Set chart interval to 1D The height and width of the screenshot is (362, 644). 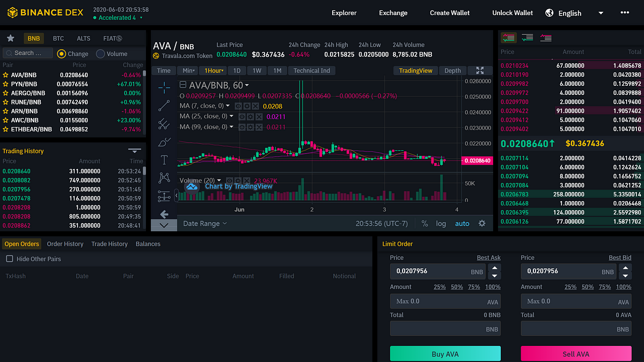tap(237, 70)
